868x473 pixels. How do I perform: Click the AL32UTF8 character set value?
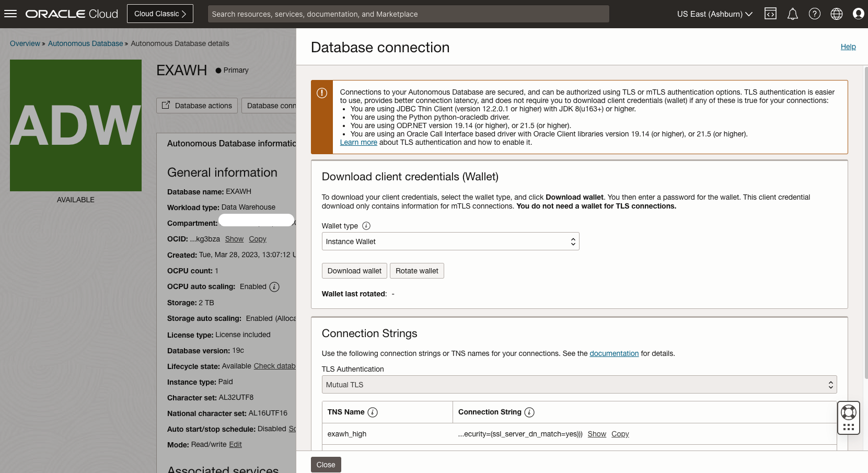point(236,397)
